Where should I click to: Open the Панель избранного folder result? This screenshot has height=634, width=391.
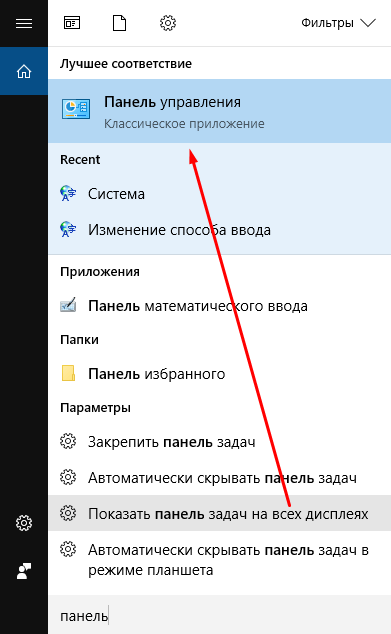pyautogui.click(x=220, y=374)
